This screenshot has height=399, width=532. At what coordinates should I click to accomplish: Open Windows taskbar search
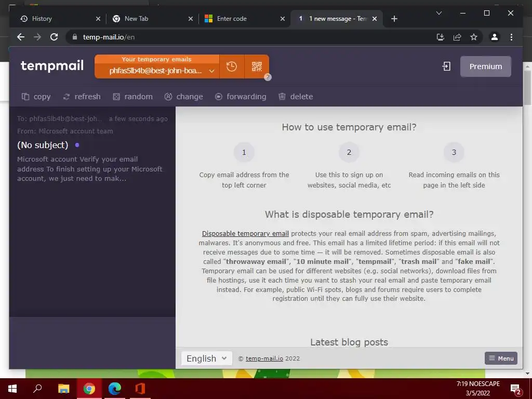tap(37, 389)
